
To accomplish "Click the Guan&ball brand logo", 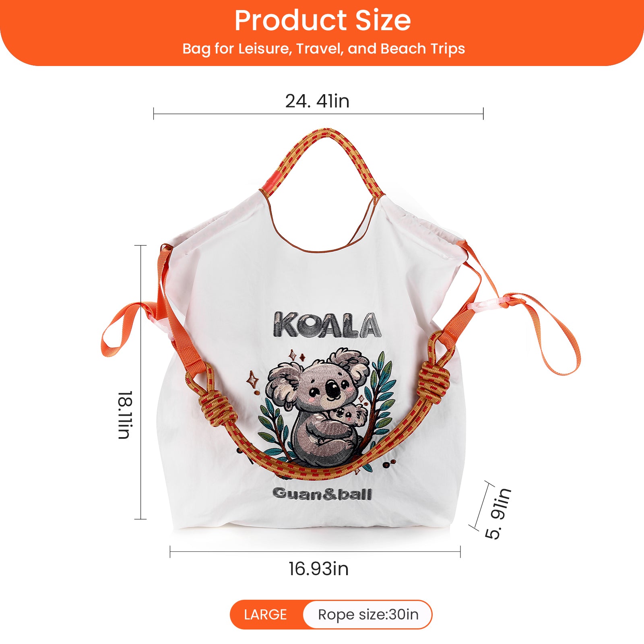I will pyautogui.click(x=322, y=494).
